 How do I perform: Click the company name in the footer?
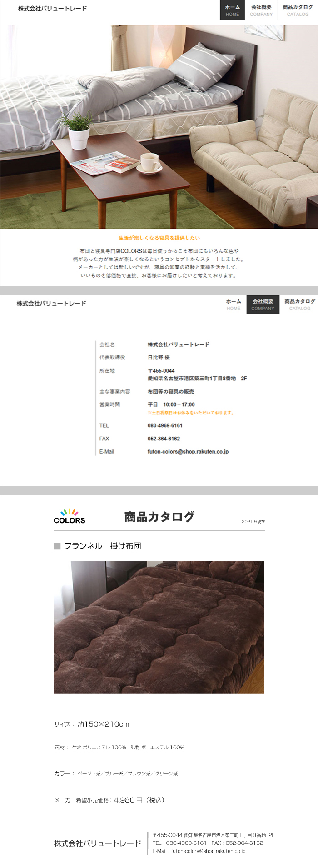click(x=98, y=843)
